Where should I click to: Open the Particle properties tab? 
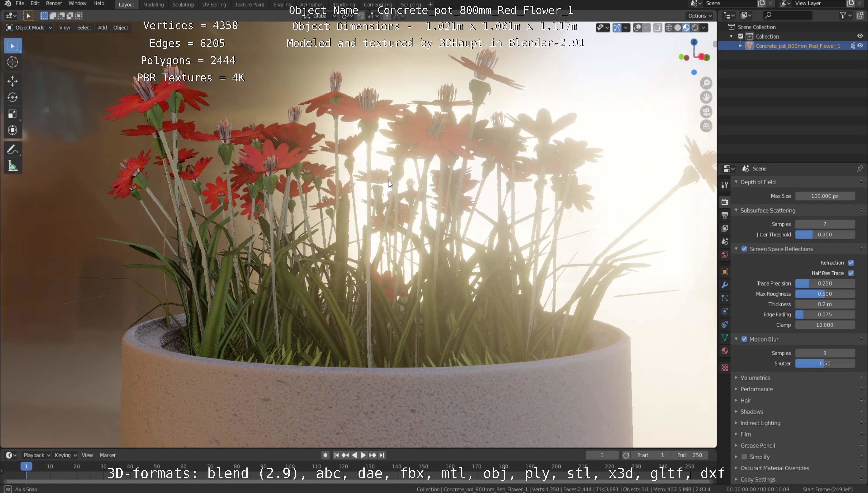click(x=724, y=298)
